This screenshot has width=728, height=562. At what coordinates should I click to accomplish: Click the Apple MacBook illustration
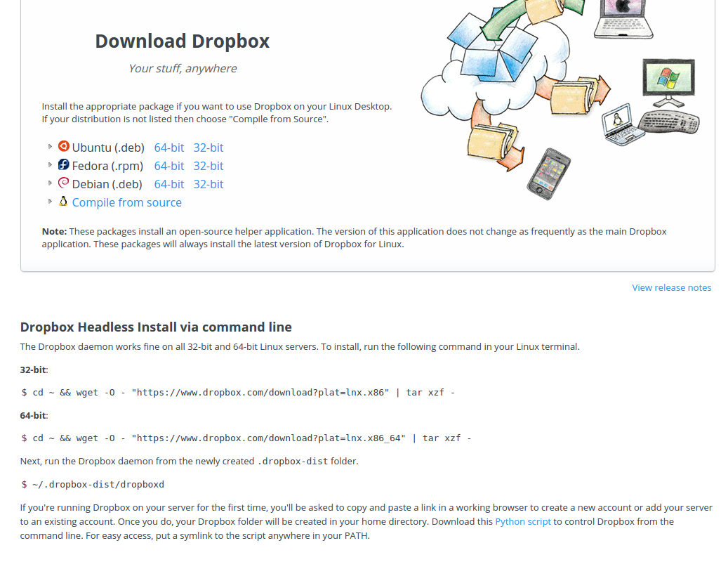[x=623, y=19]
